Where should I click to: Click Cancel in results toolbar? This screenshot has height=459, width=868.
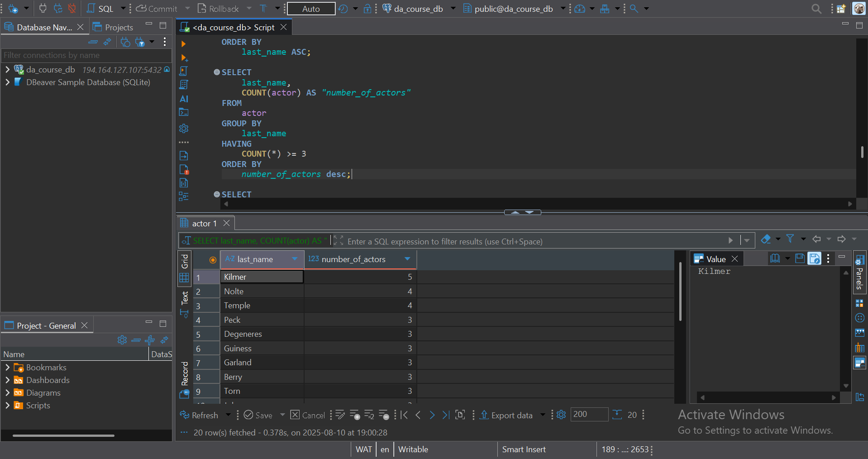click(x=308, y=415)
